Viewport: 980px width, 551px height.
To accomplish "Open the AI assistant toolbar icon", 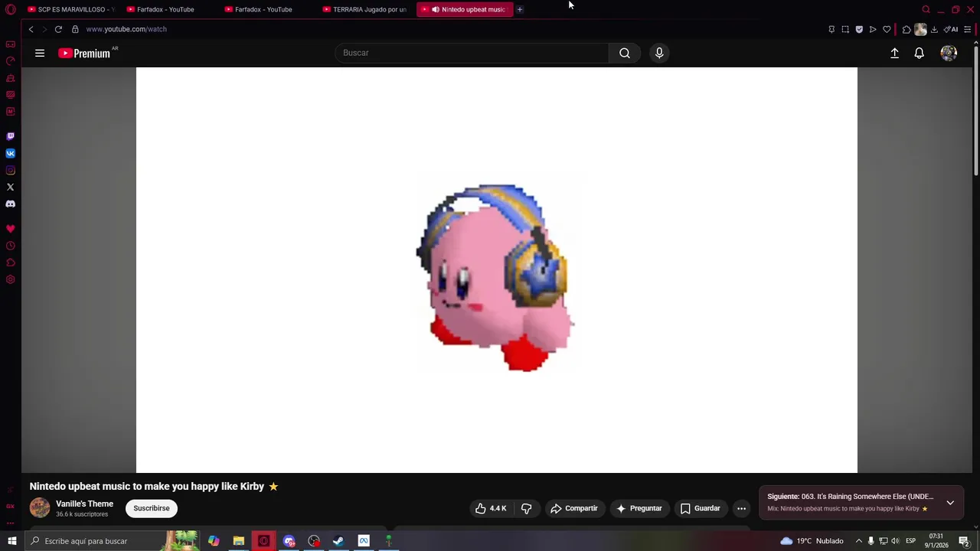I will (x=950, y=29).
